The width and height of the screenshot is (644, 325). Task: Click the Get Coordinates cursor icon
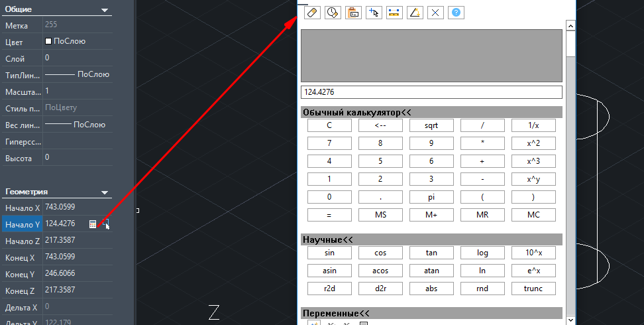point(374,13)
